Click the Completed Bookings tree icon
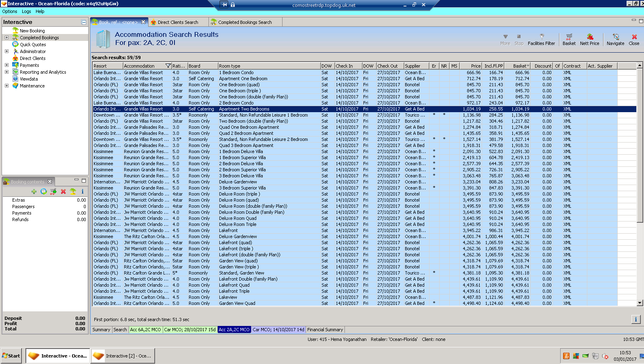The image size is (644, 364). pyautogui.click(x=15, y=37)
